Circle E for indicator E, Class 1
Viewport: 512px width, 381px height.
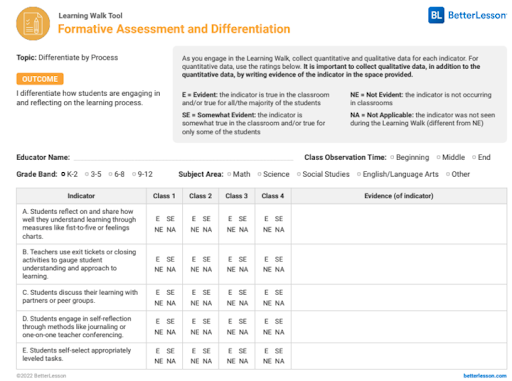(x=158, y=351)
